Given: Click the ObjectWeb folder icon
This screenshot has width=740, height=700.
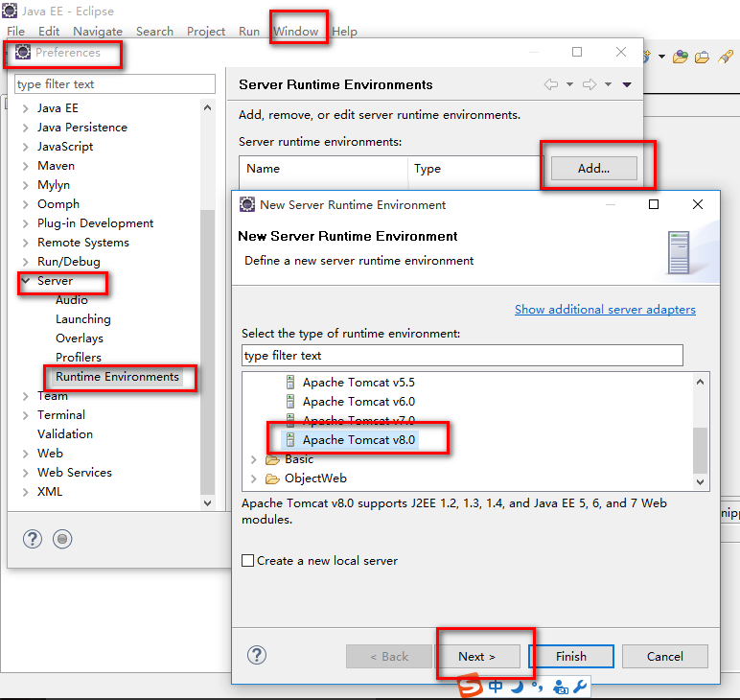Looking at the screenshot, I should click(x=273, y=478).
